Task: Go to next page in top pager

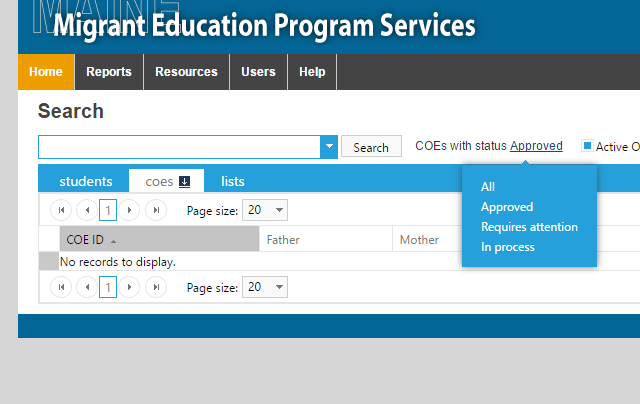Action: [x=129, y=210]
